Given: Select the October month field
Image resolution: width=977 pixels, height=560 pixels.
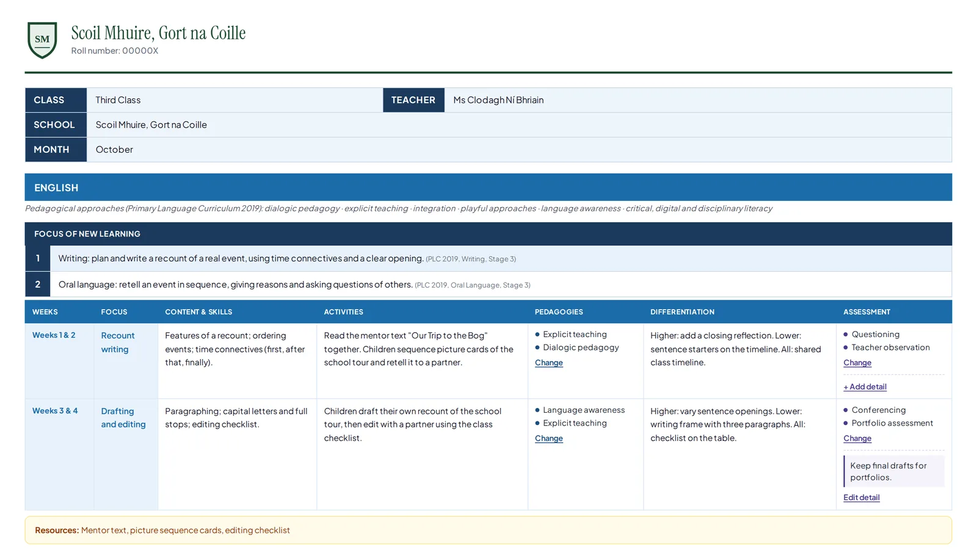Looking at the screenshot, I should (519, 150).
